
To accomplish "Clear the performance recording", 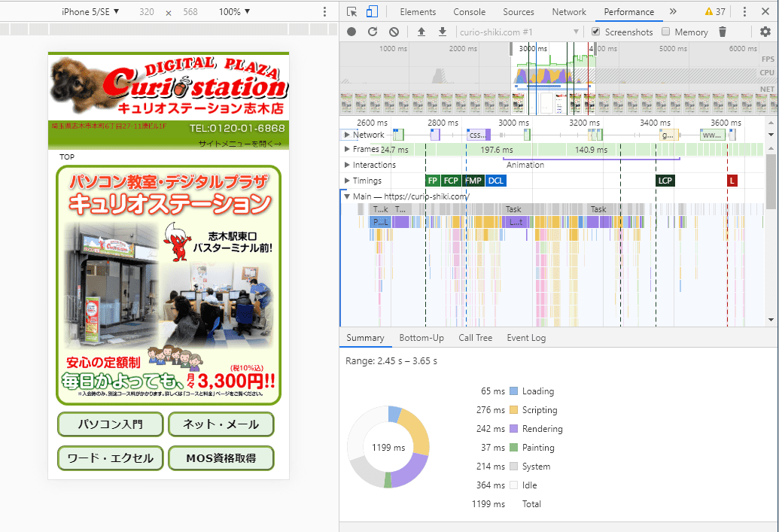I will click(394, 32).
